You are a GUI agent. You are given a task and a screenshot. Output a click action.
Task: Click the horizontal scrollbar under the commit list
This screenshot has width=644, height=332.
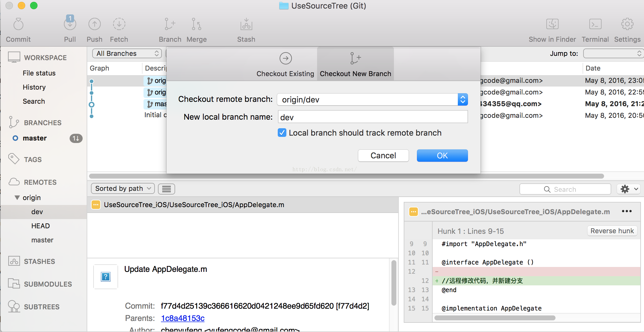coord(346,176)
